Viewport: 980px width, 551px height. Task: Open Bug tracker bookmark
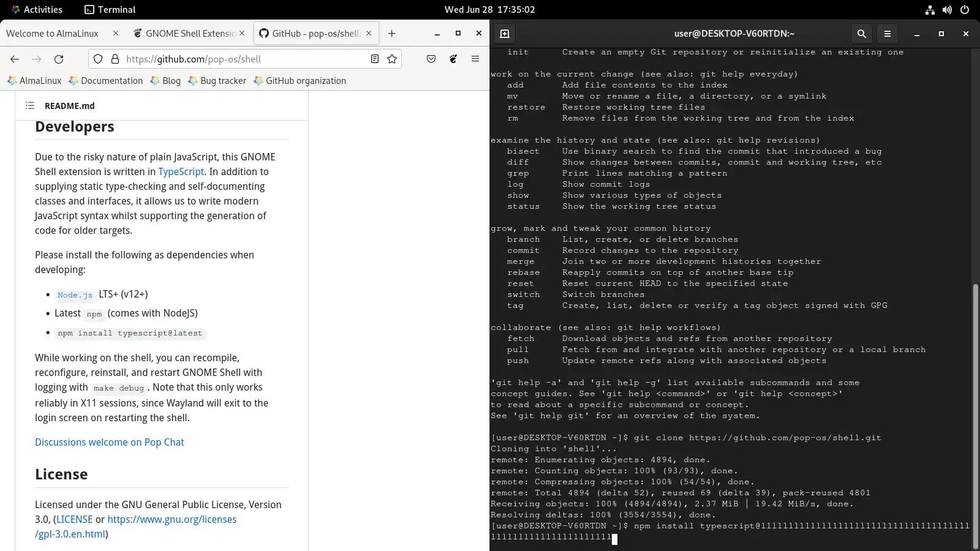(x=217, y=81)
